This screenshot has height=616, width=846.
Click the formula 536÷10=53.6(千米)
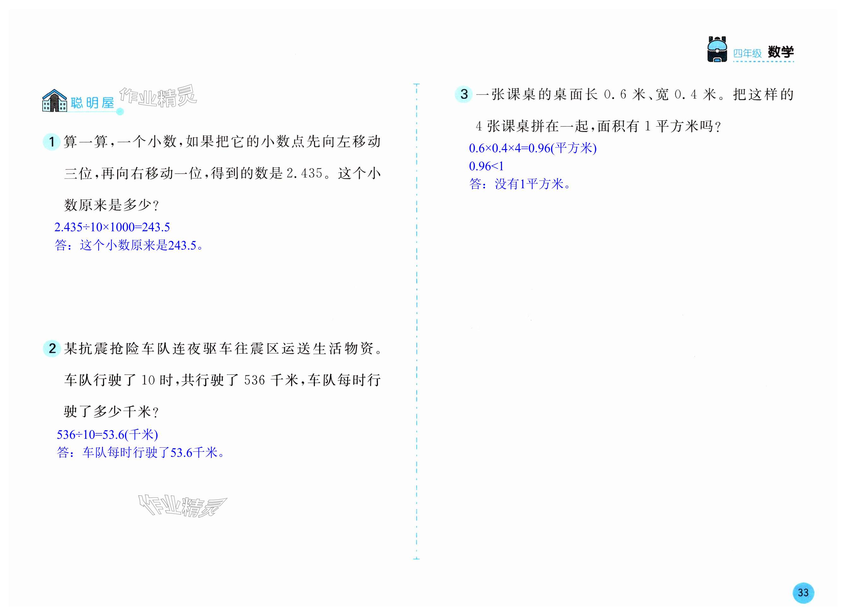click(107, 434)
